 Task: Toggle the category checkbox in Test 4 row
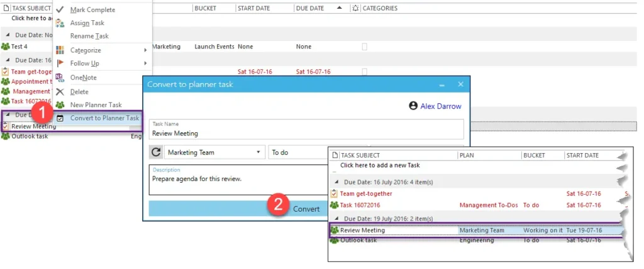click(364, 47)
